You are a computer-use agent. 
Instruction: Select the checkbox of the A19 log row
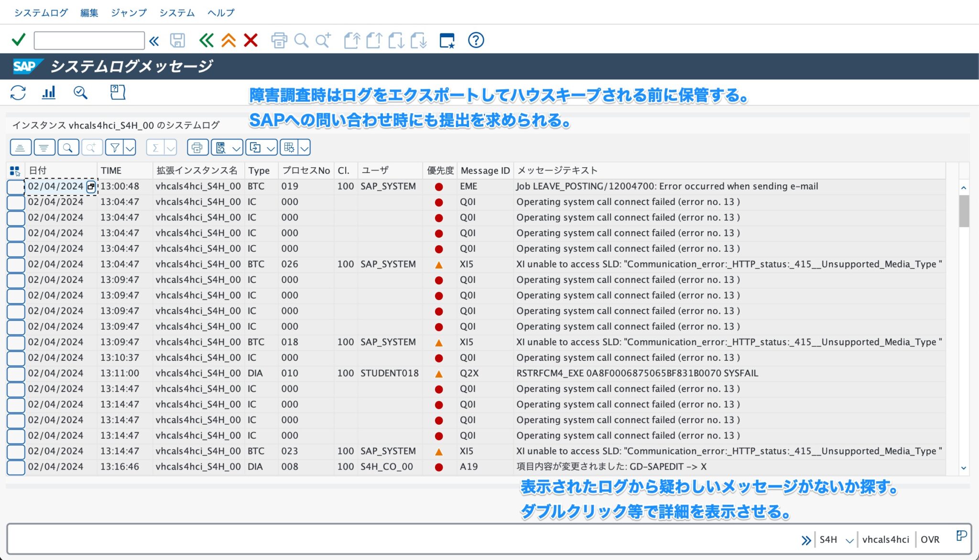[15, 466]
